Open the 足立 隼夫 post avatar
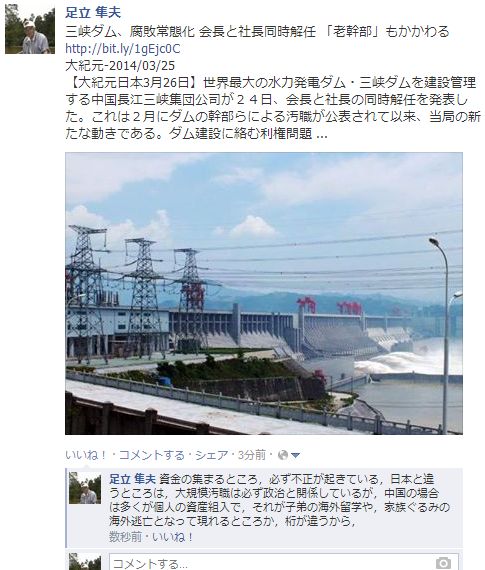 [x=30, y=29]
